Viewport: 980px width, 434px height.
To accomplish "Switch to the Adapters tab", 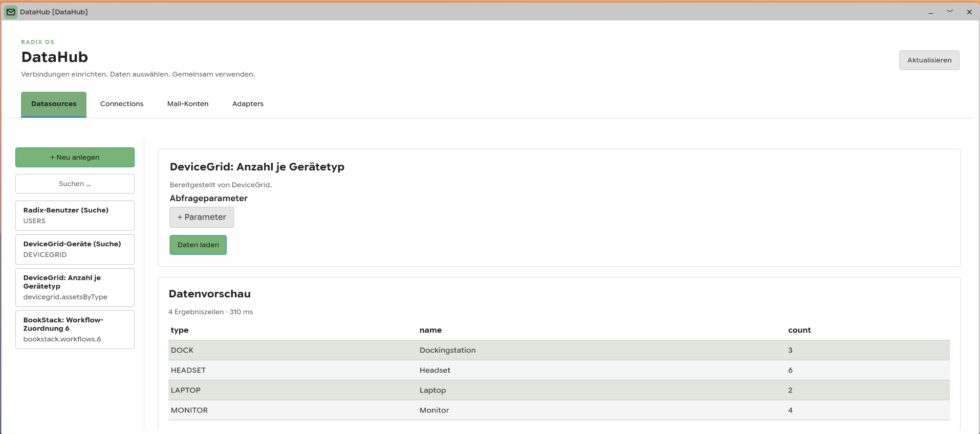I will pyautogui.click(x=248, y=104).
